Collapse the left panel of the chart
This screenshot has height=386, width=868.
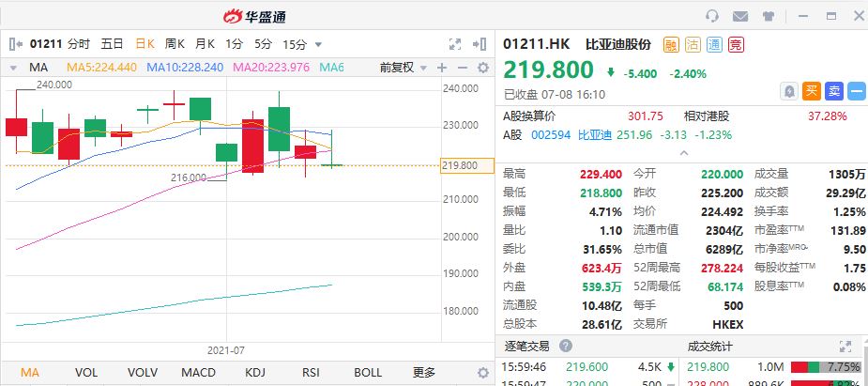coord(16,44)
